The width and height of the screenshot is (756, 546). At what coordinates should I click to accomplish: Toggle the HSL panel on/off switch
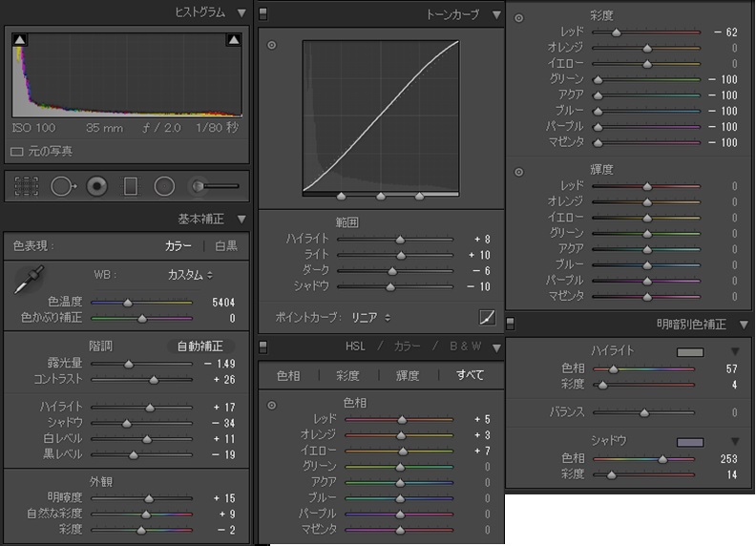point(262,346)
